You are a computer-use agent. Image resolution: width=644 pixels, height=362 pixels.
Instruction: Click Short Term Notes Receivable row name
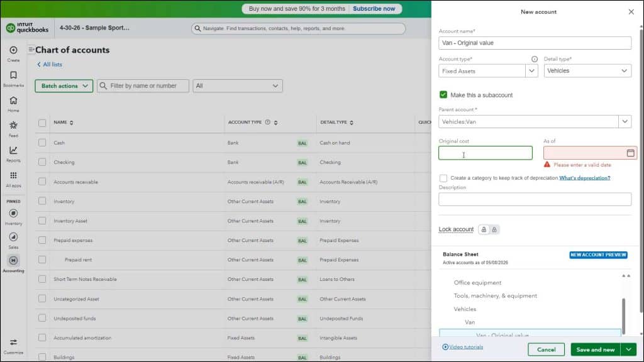(x=85, y=279)
